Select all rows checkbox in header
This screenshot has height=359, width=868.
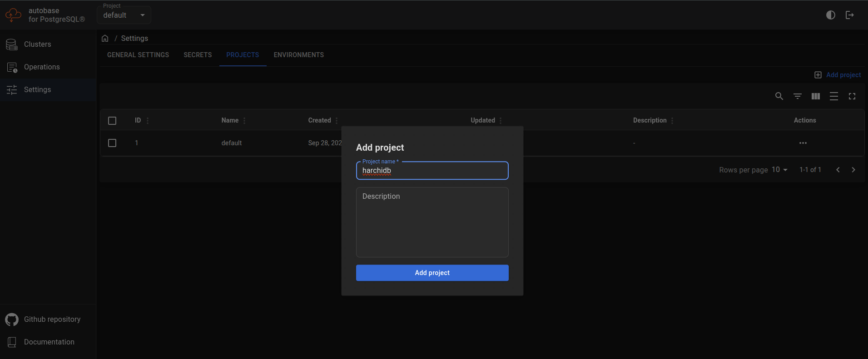[x=112, y=121]
